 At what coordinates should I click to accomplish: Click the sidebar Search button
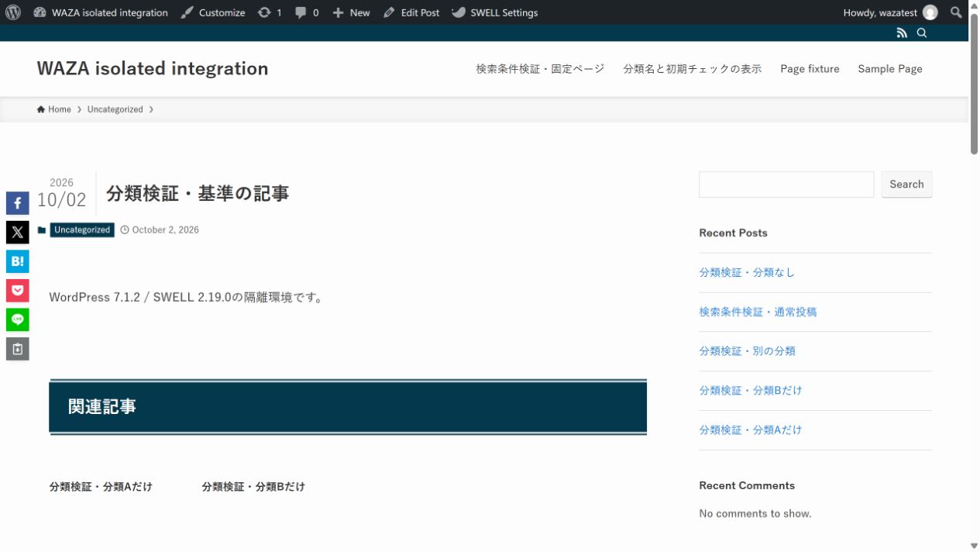(x=906, y=185)
